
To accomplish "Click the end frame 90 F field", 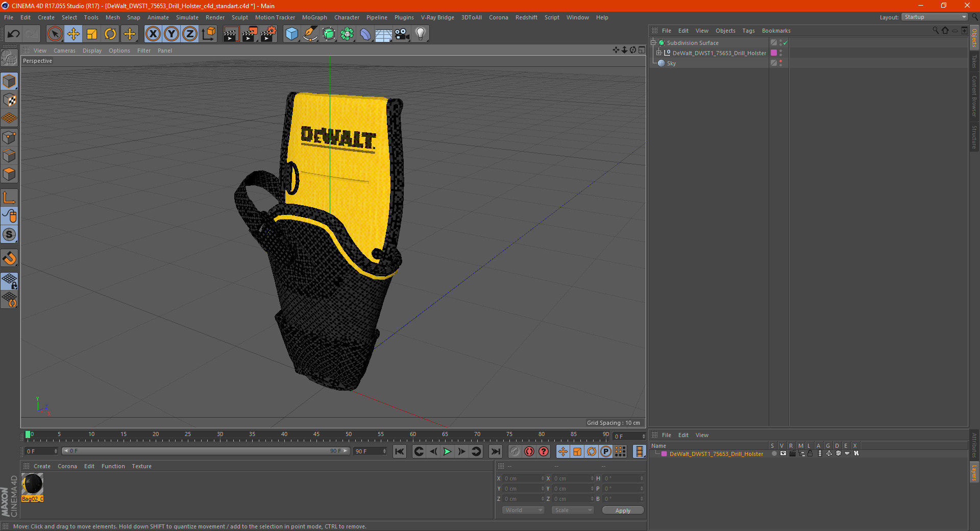I will point(370,451).
